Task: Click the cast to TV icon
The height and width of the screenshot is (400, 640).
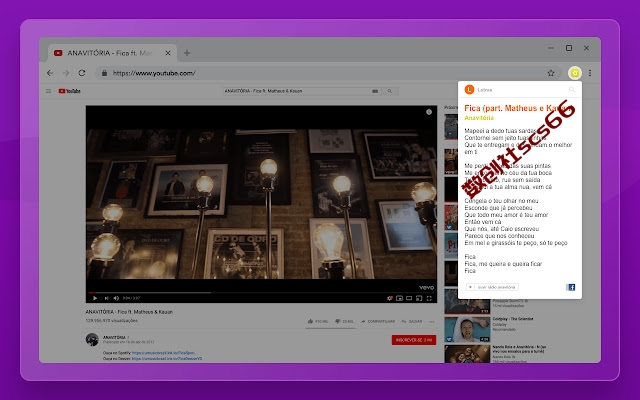Action: pyautogui.click(x=419, y=298)
